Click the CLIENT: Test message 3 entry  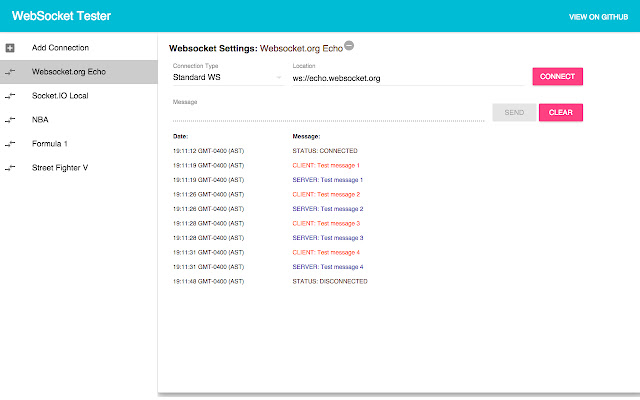[326, 224]
